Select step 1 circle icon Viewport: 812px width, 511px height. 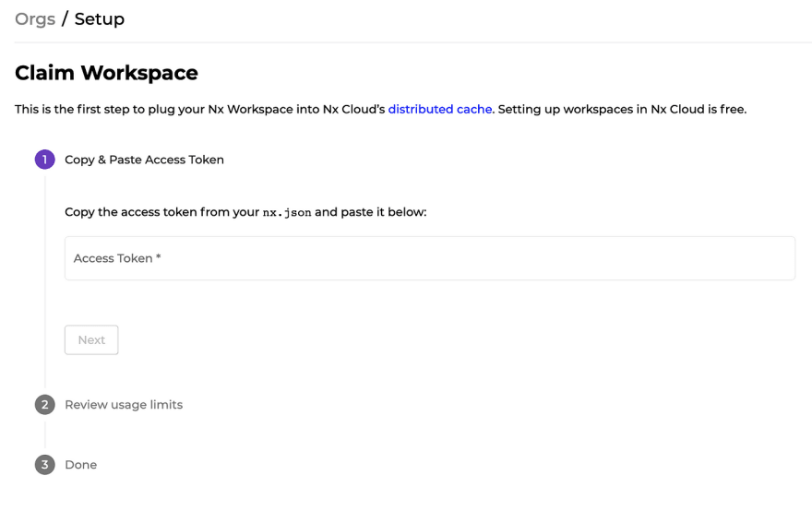coord(45,160)
